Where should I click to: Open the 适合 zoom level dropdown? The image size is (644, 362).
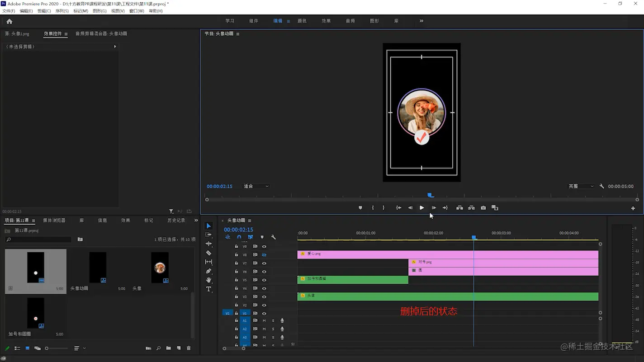click(256, 186)
